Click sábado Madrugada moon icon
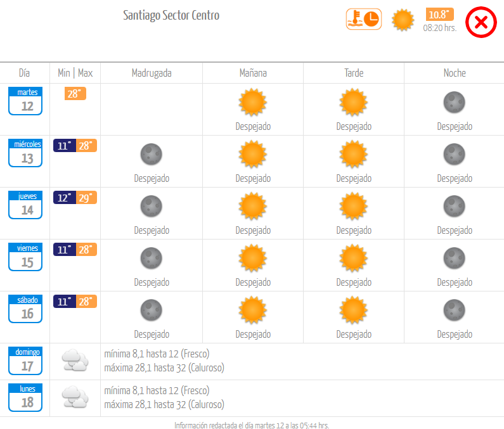The image size is (504, 429). (152, 311)
